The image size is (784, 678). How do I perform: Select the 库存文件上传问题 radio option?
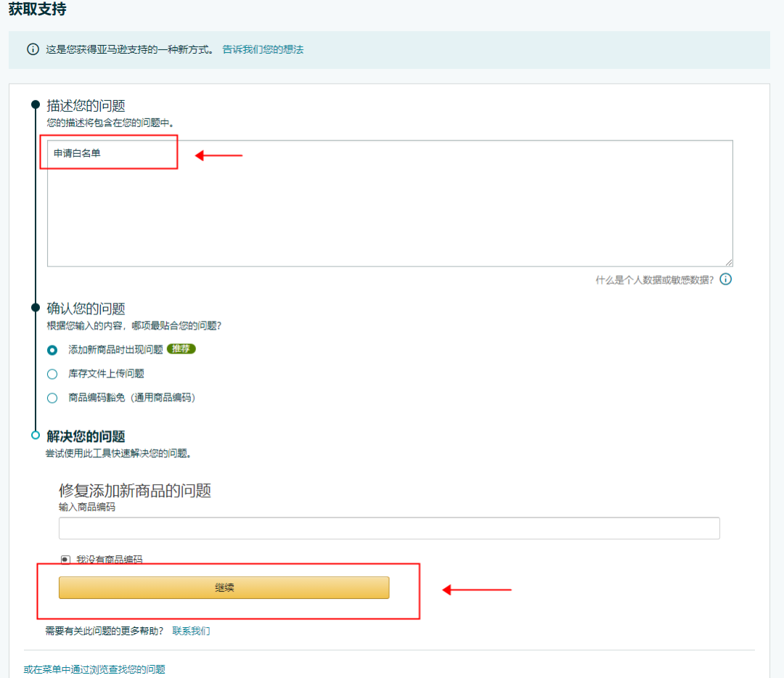click(52, 374)
